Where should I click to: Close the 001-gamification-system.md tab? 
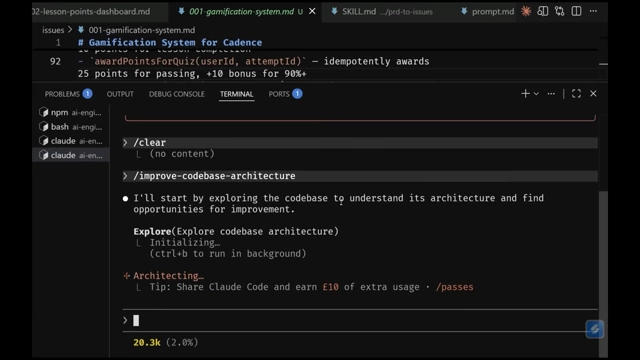pos(312,11)
